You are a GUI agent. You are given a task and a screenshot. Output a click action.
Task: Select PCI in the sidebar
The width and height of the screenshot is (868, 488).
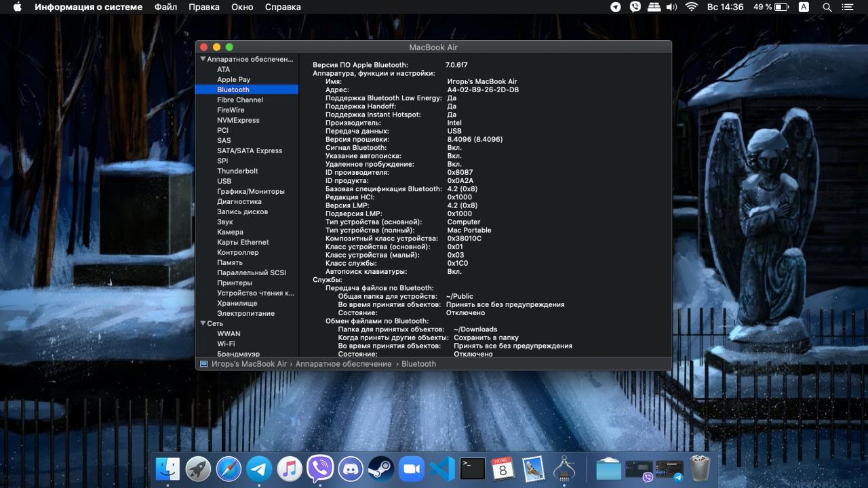tap(222, 130)
